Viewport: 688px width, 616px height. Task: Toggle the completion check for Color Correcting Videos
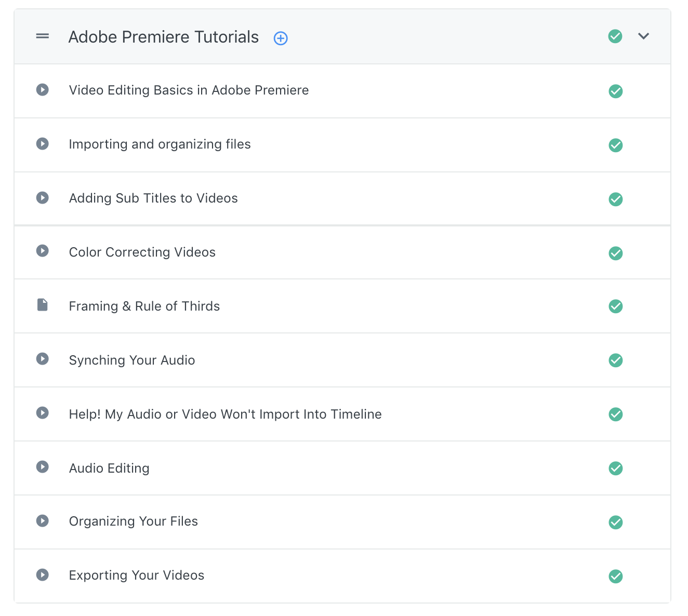click(616, 253)
